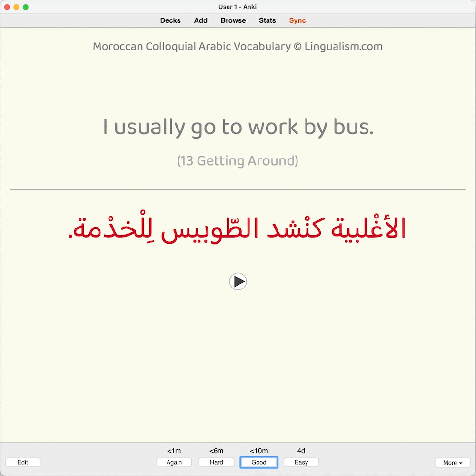Open the More options menu
Image resolution: width=476 pixels, height=476 pixels.
(x=452, y=462)
